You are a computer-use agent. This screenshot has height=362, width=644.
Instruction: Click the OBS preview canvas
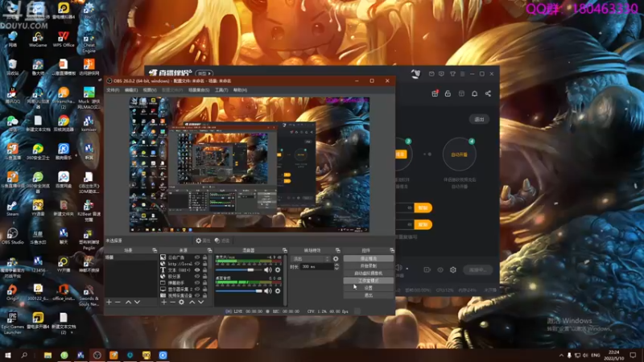coord(250,165)
